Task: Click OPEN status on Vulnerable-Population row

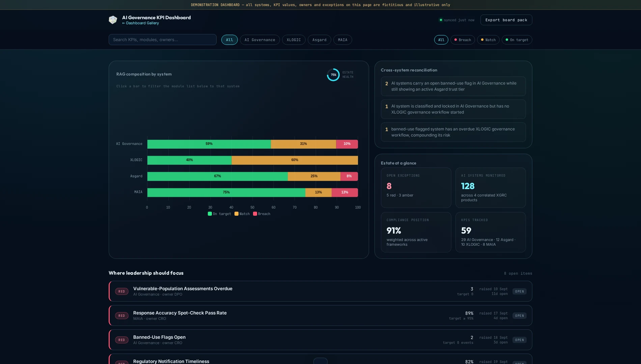Action: (x=520, y=292)
